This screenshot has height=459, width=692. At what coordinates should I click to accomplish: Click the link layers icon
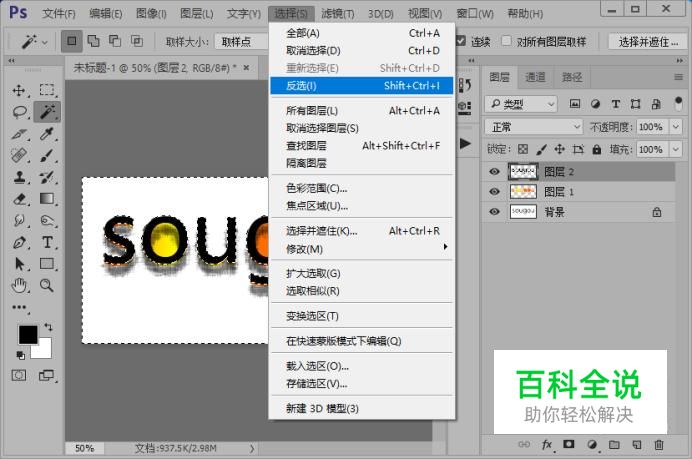click(x=524, y=444)
